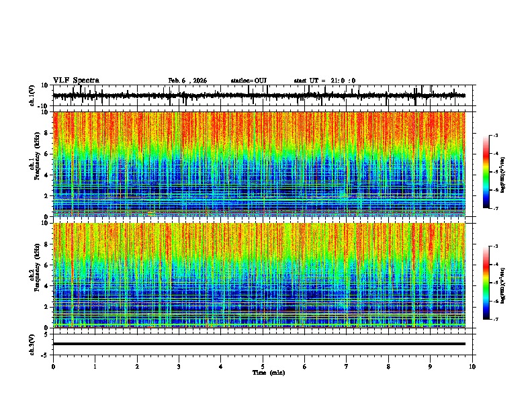Click time axis tick label "5"
This screenshot has width=532, height=411.
point(263,367)
